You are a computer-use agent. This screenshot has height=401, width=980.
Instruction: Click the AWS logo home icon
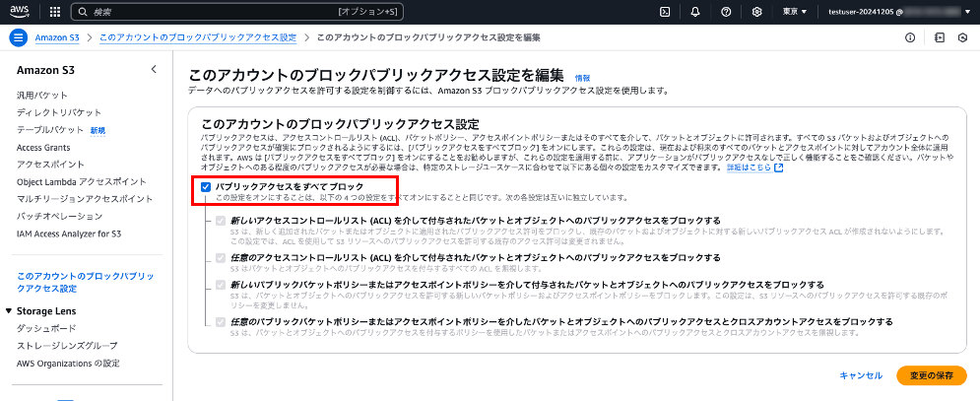click(20, 11)
